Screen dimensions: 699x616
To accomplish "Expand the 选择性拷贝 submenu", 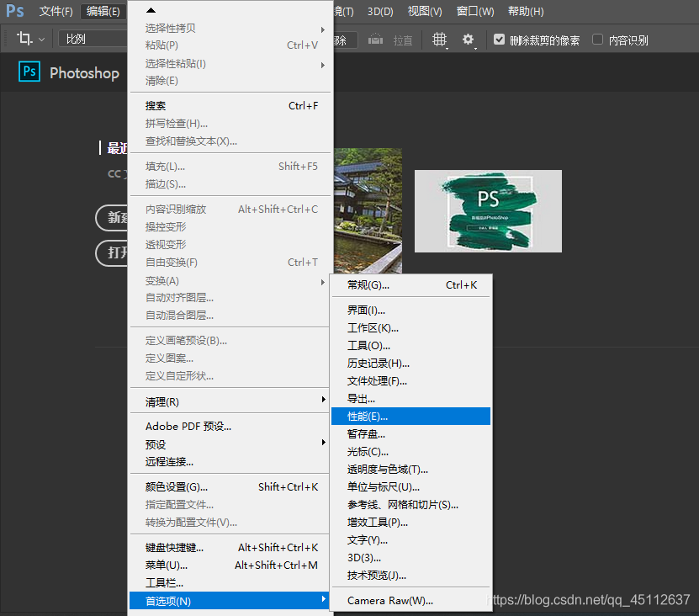I will coord(231,28).
